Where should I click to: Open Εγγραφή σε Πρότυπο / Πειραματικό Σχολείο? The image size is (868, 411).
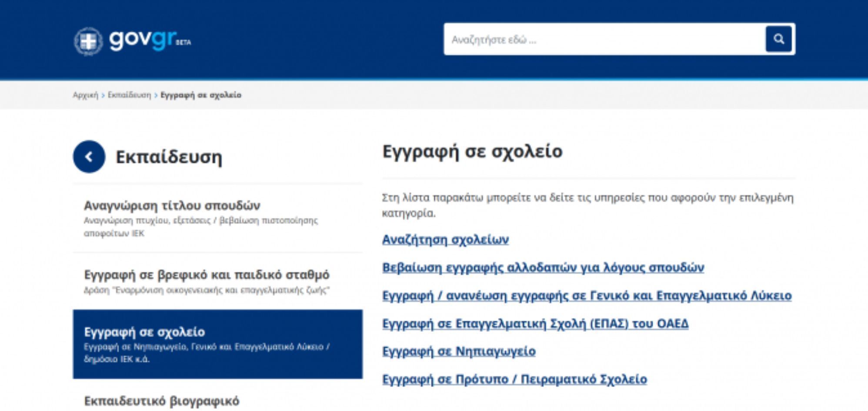pyautogui.click(x=514, y=379)
